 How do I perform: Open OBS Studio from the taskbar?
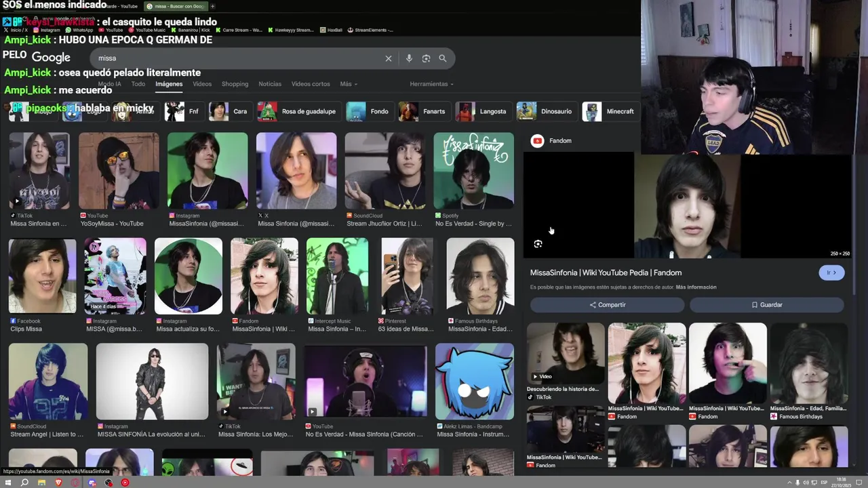pyautogui.click(x=108, y=483)
